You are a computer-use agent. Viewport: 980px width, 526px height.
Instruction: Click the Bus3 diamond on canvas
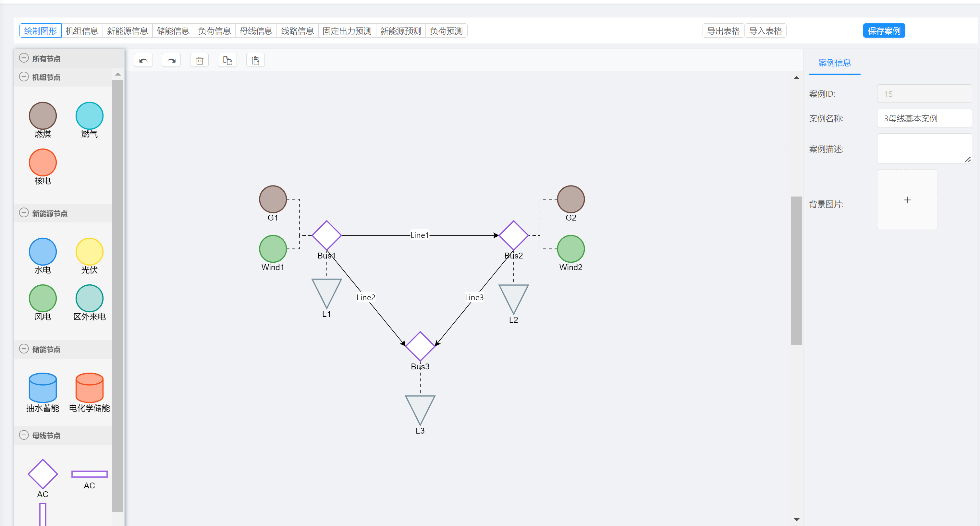point(420,346)
